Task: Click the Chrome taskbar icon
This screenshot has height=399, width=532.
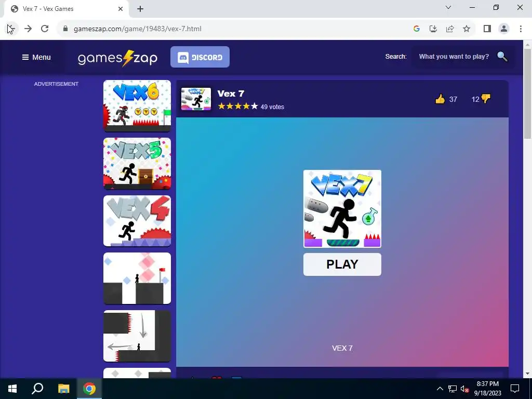Action: (x=89, y=389)
